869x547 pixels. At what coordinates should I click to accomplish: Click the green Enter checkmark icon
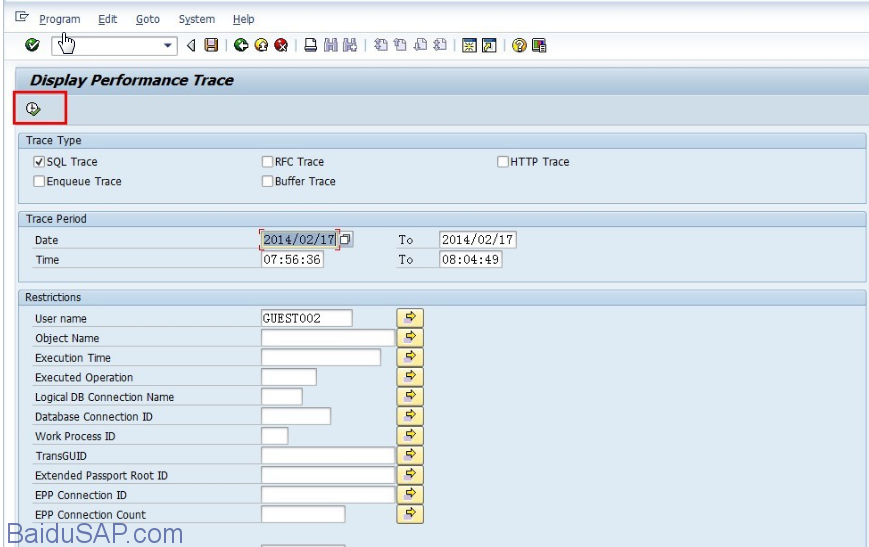point(32,45)
